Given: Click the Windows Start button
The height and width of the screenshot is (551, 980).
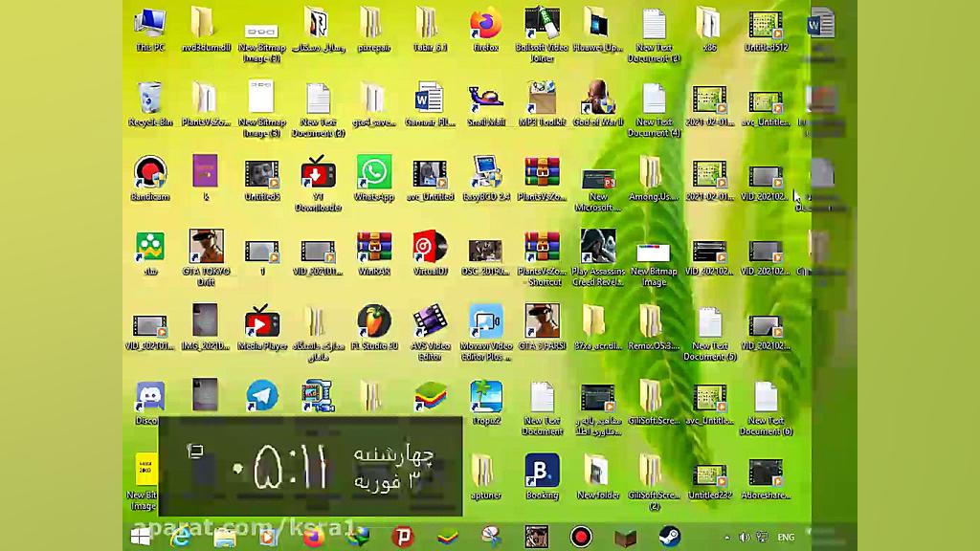Looking at the screenshot, I should [x=140, y=536].
